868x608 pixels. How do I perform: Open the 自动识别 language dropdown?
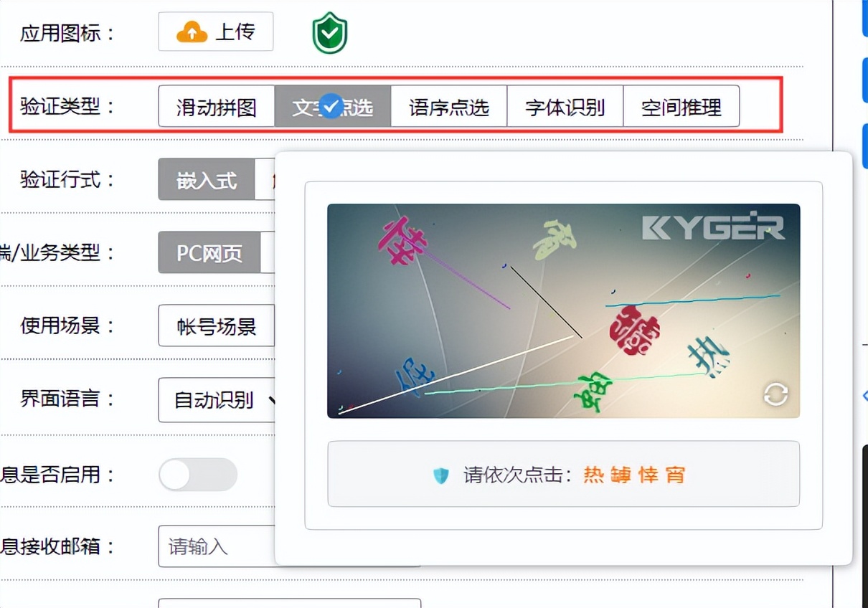(215, 400)
